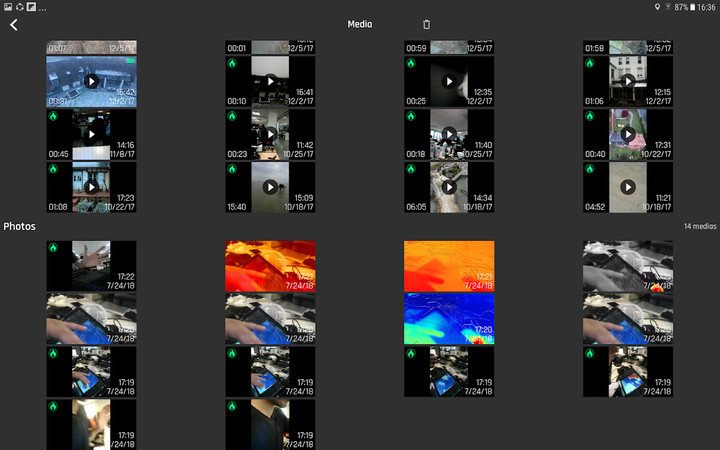The image size is (720, 450).
Task: Click green flame icon on 01:08 video
Action: point(53,169)
